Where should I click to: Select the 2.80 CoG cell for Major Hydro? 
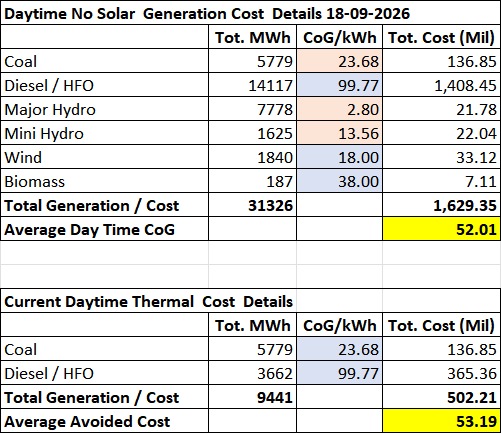coord(339,109)
